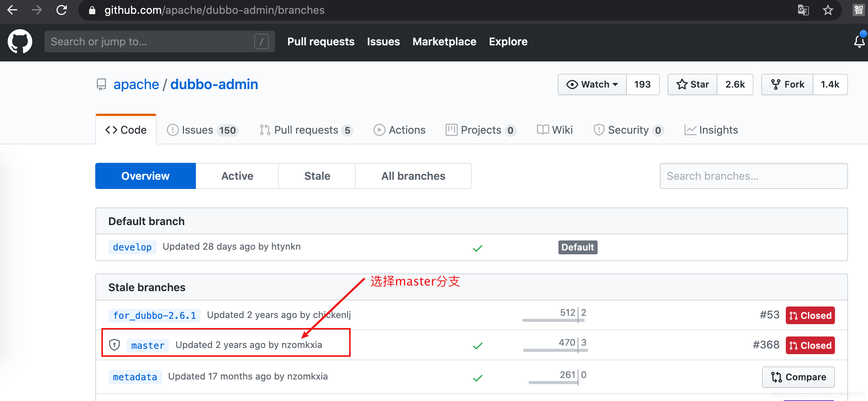Open Pull requests in top navigation
This screenshot has height=401, width=868.
[321, 41]
